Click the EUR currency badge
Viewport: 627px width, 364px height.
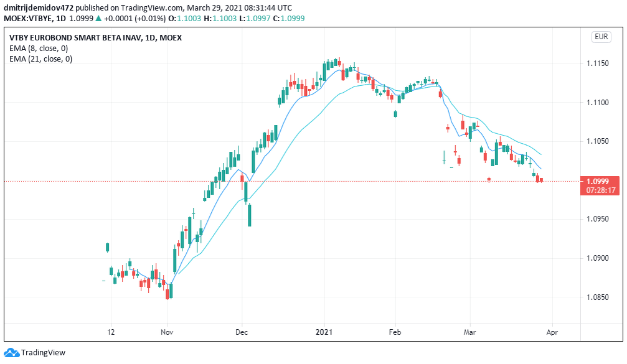tap(601, 37)
